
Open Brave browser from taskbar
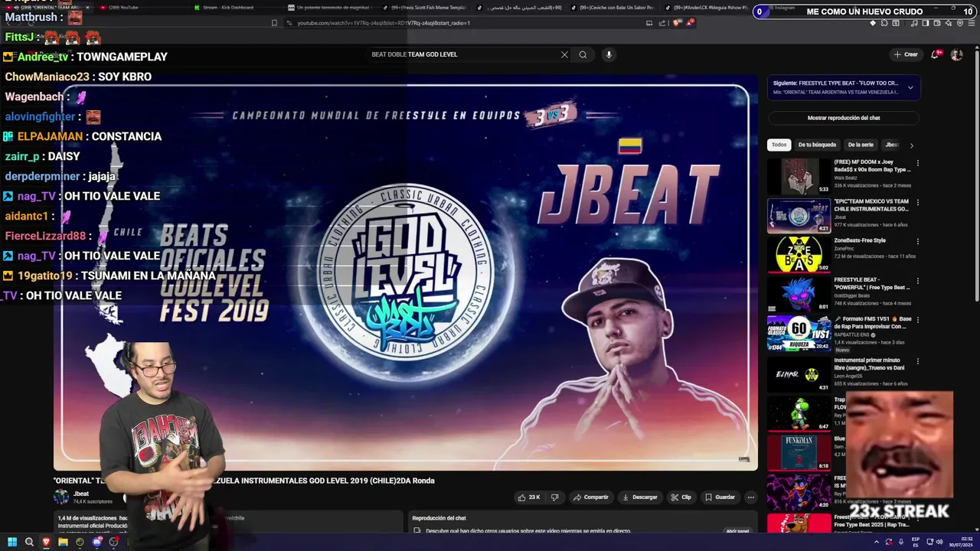[46, 542]
